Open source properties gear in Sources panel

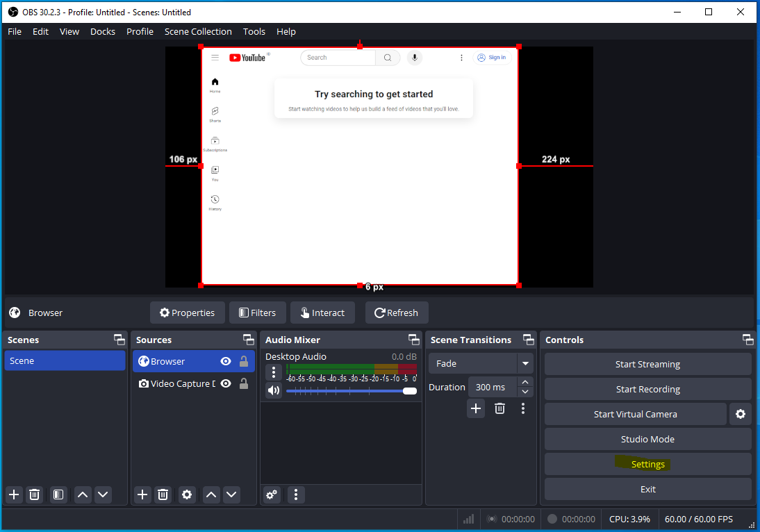pyautogui.click(x=187, y=494)
